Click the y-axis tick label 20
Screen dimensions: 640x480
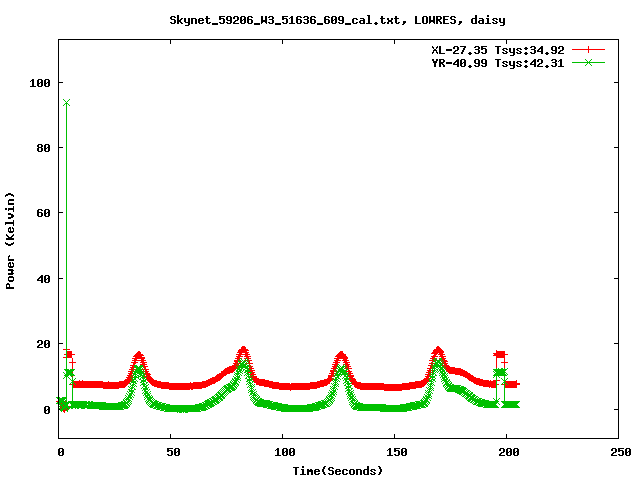point(44,344)
